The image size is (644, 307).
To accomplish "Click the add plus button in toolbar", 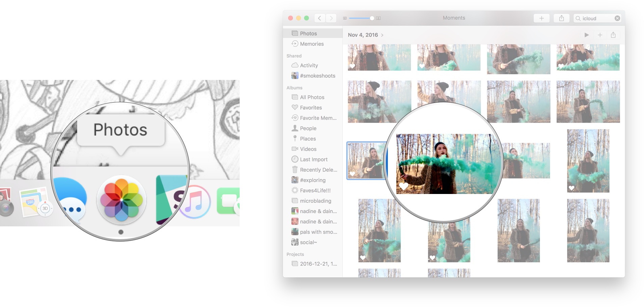I will point(542,18).
